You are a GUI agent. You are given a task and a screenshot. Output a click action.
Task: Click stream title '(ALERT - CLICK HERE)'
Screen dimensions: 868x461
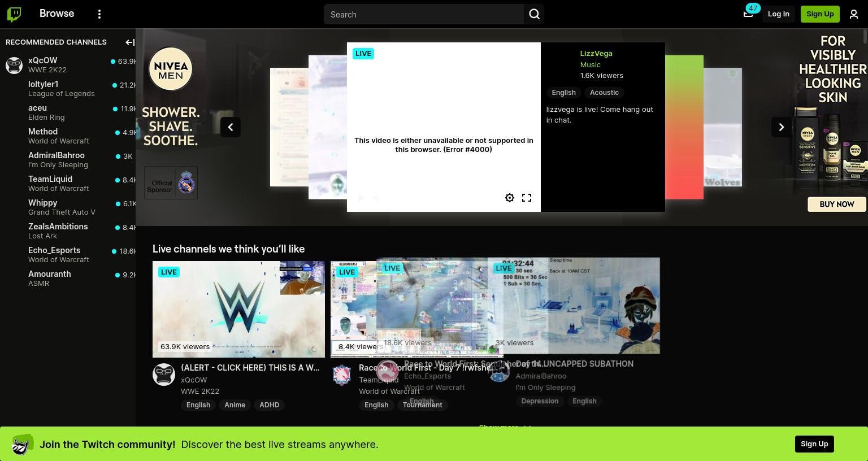pos(250,368)
